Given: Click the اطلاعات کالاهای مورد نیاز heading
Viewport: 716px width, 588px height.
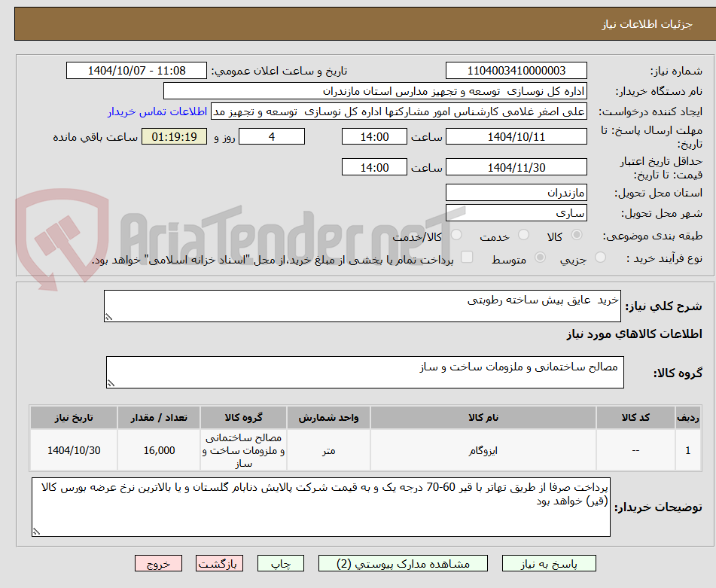Looking at the screenshot, I should [x=634, y=334].
